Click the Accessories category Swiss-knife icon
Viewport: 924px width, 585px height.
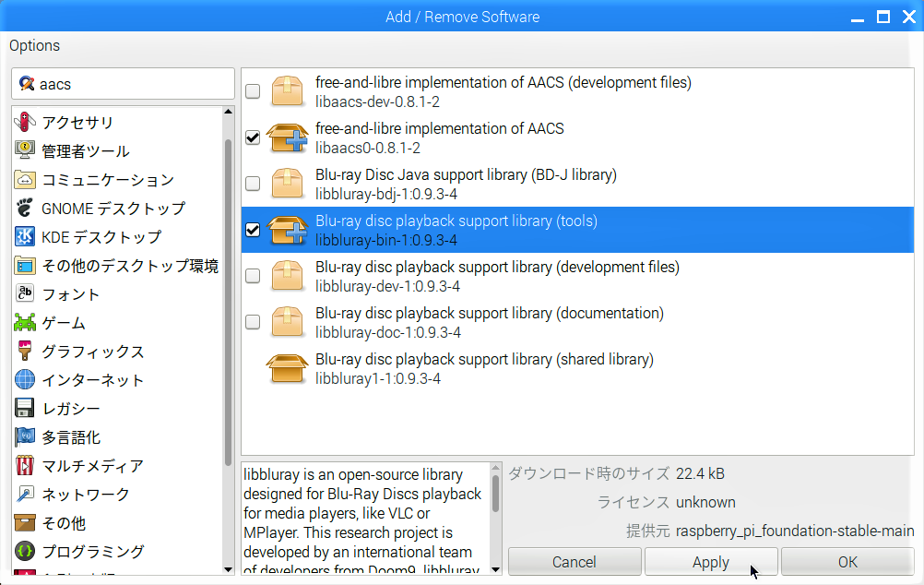click(25, 123)
